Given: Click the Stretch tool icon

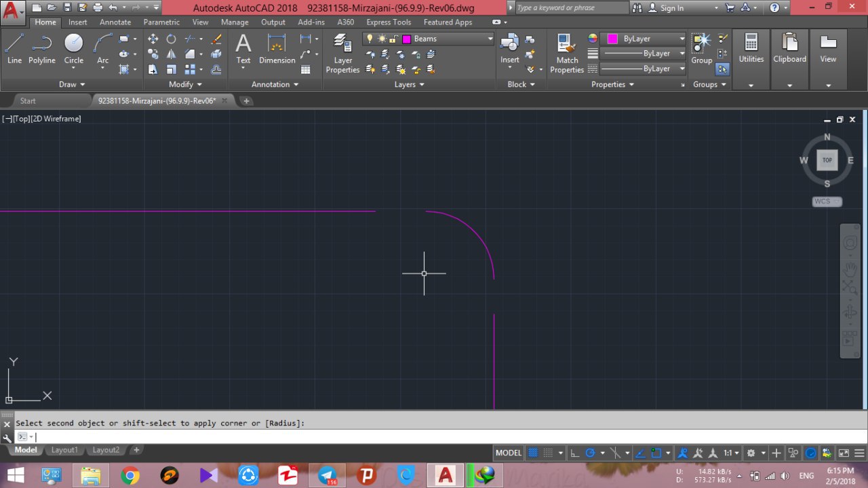Looking at the screenshot, I should [x=153, y=69].
